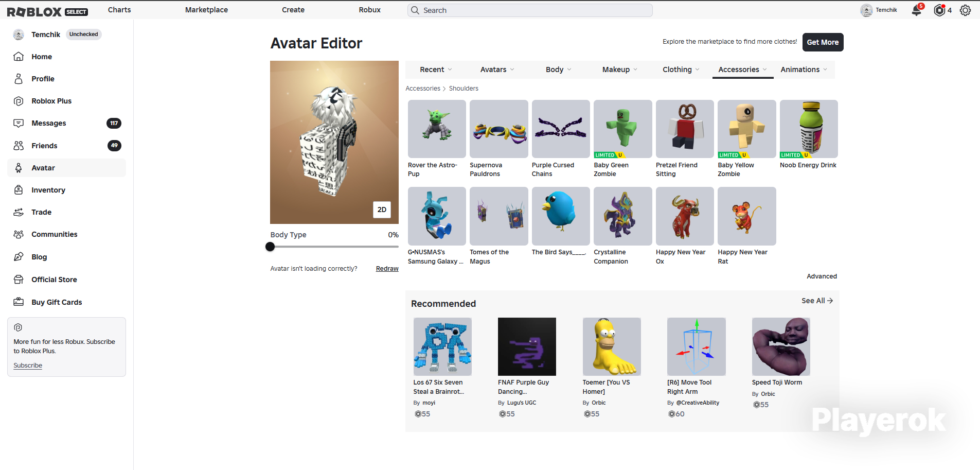Open the Messages envelope icon
The width and height of the screenshot is (980, 470).
[19, 123]
